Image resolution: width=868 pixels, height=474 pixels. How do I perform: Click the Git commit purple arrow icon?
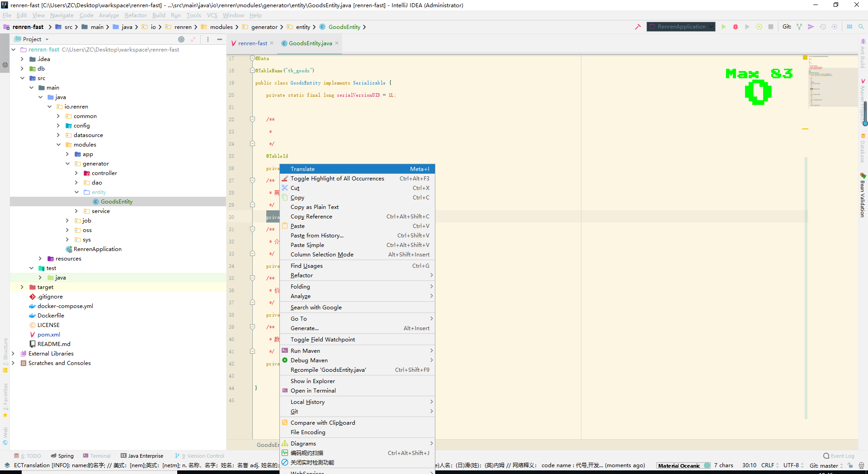coord(811,27)
